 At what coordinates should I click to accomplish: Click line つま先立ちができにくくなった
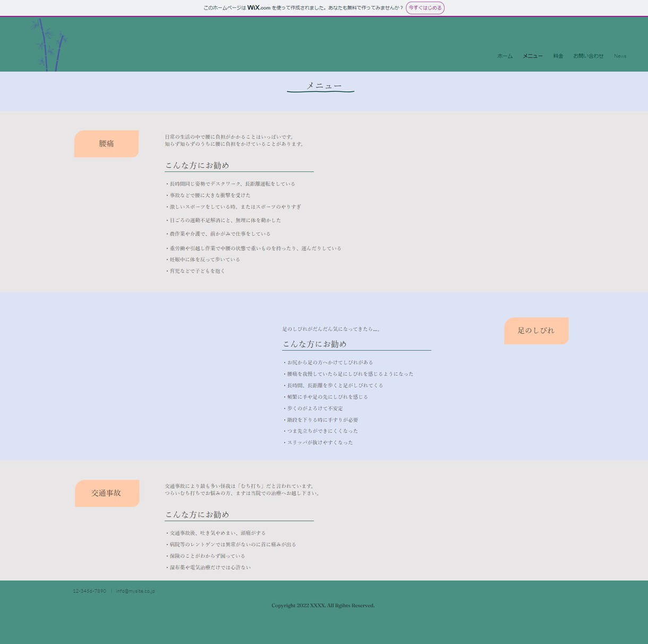click(320, 431)
